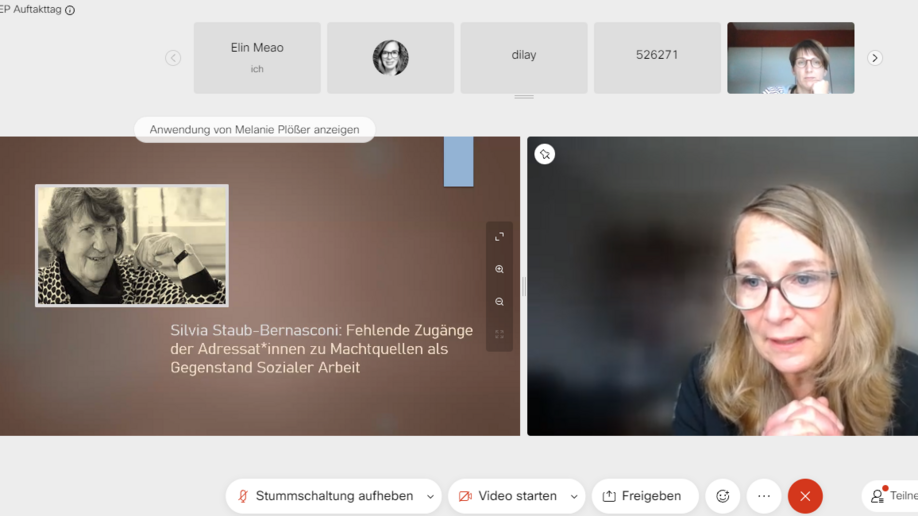Image resolution: width=918 pixels, height=516 pixels.
Task: Leave the meeting with the red X button
Action: pos(805,496)
